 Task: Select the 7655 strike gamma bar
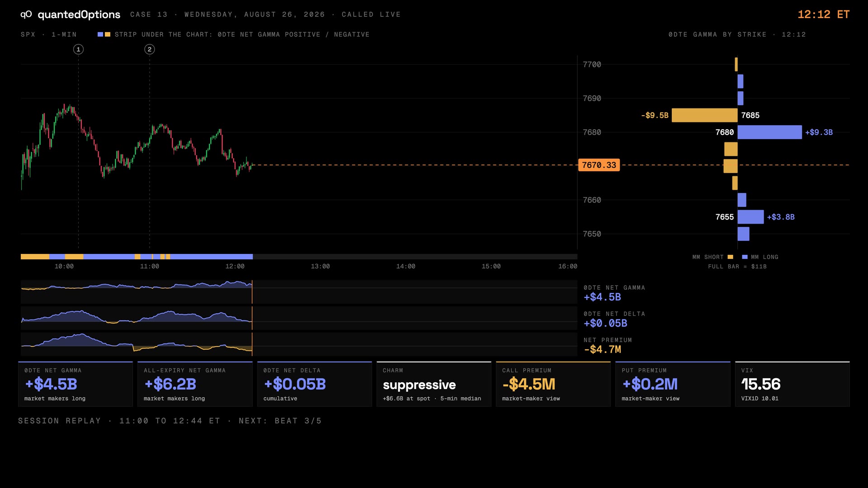coord(750,217)
